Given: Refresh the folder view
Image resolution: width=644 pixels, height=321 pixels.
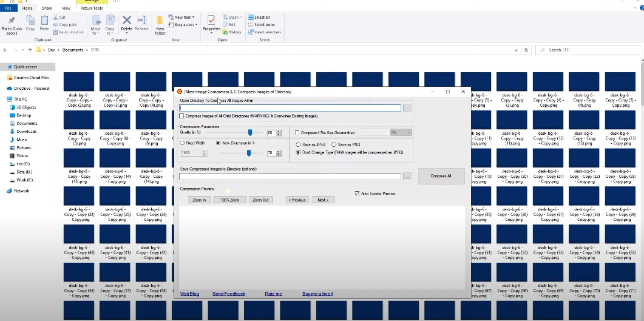Looking at the screenshot, I should point(526,50).
